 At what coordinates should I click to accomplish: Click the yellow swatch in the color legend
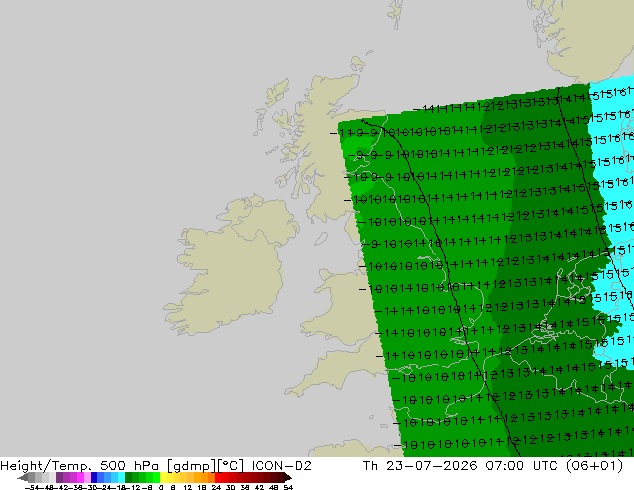point(163,477)
